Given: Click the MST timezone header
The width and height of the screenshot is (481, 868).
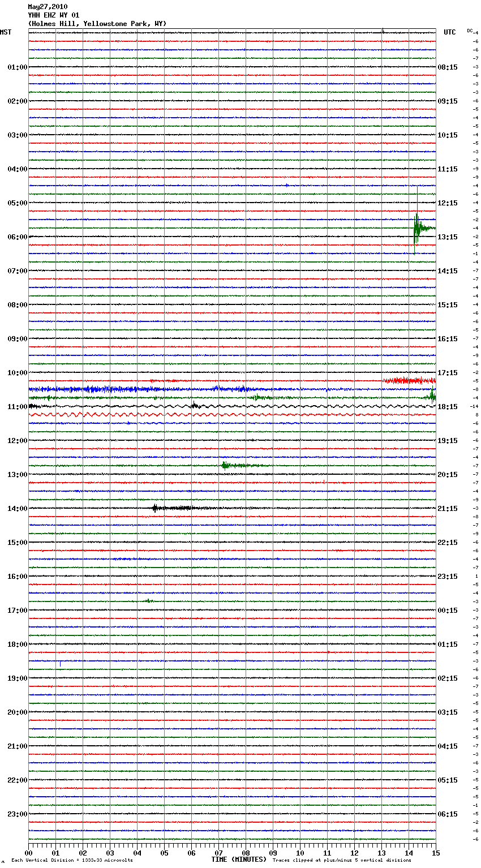Looking at the screenshot, I should coord(6,32).
